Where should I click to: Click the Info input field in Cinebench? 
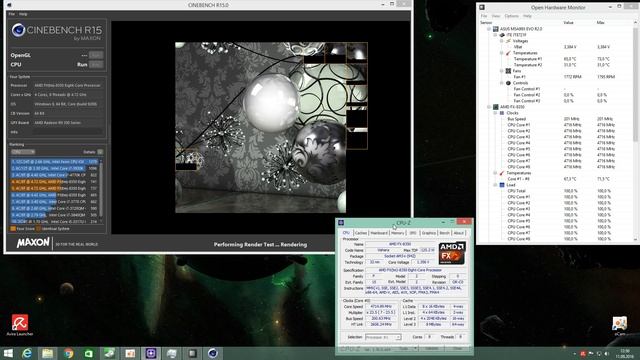point(67,132)
